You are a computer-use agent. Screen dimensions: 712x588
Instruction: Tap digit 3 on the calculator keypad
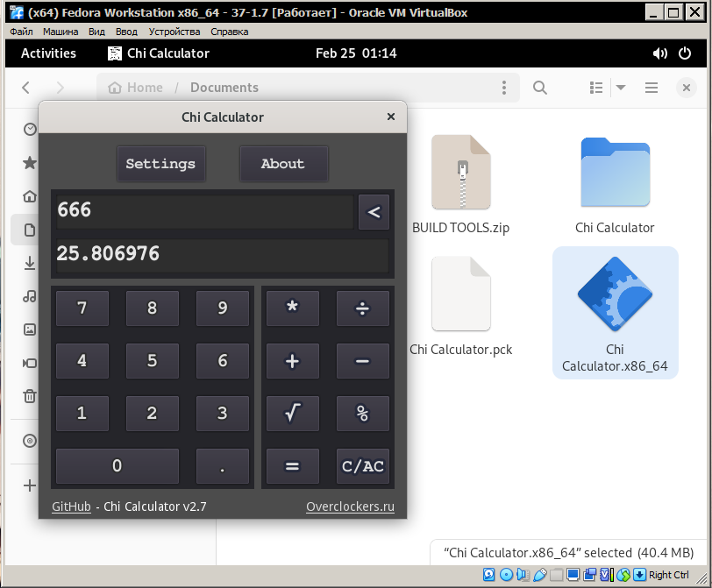point(223,414)
